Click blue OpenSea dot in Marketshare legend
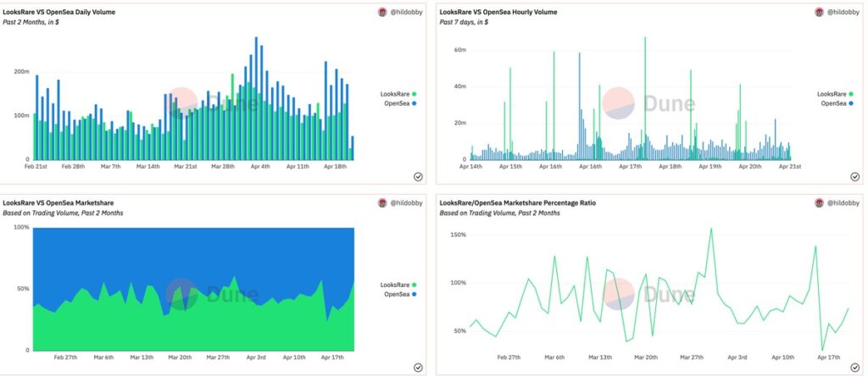This screenshot has width=868, height=376. pos(414,294)
